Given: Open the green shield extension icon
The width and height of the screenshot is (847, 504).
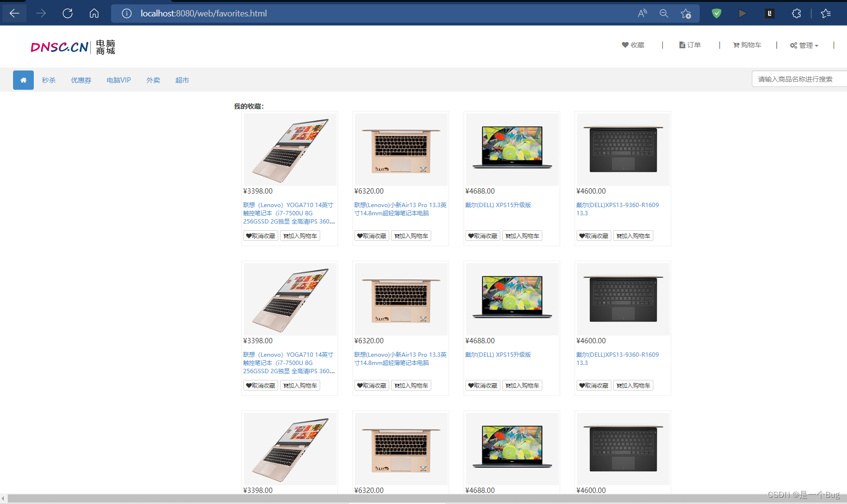Looking at the screenshot, I should pos(717,14).
